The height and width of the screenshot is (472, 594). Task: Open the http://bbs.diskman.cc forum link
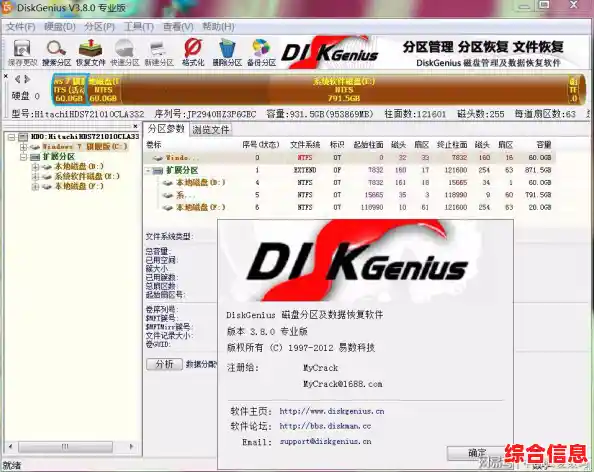pyautogui.click(x=325, y=426)
